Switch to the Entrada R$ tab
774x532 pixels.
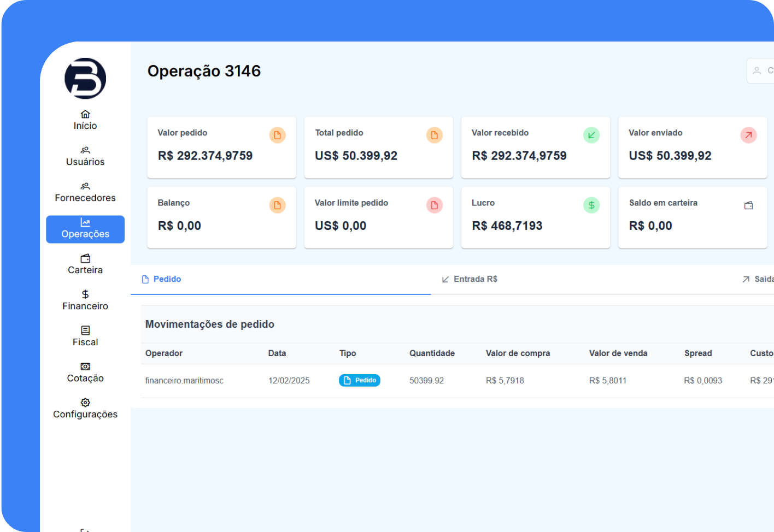[x=470, y=279]
